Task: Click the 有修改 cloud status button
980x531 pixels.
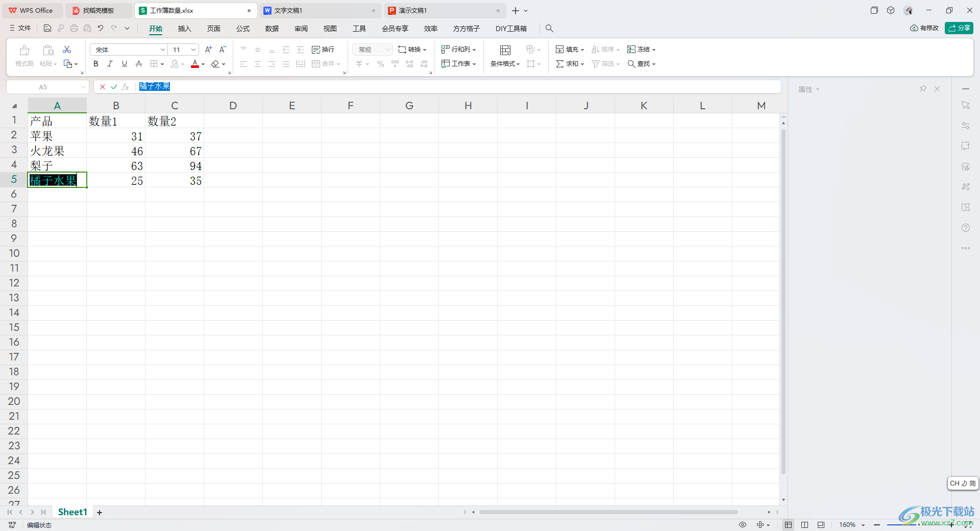Action: tap(924, 28)
